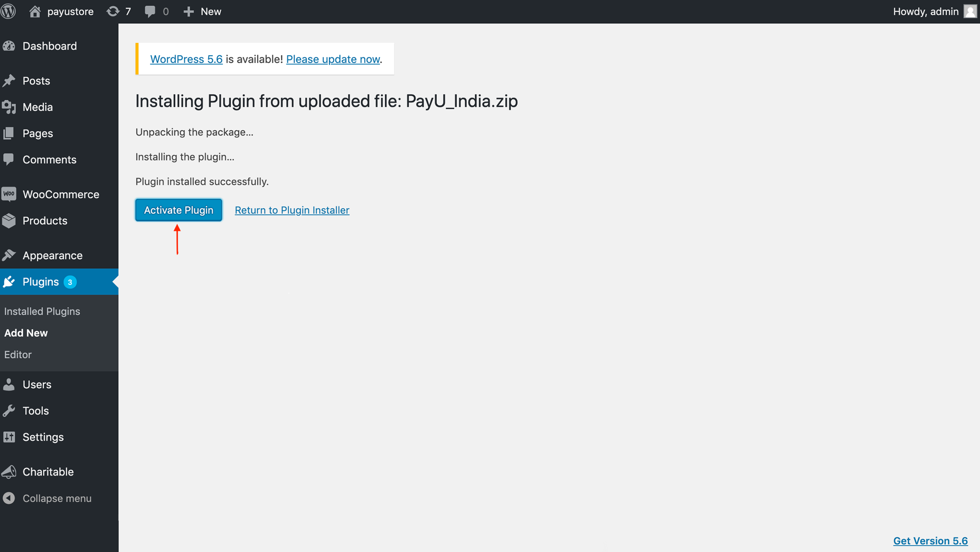Click Return to Plugin Installer link
This screenshot has height=552, width=980.
(x=291, y=209)
